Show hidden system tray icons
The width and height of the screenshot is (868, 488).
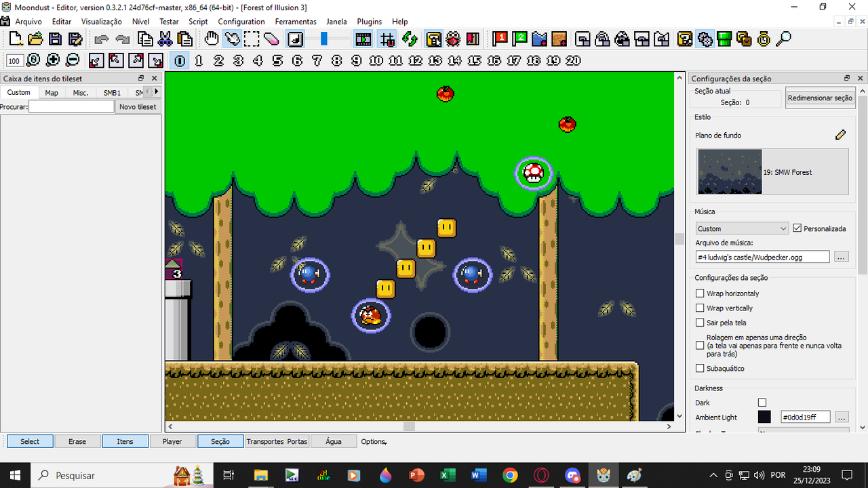pos(713,475)
